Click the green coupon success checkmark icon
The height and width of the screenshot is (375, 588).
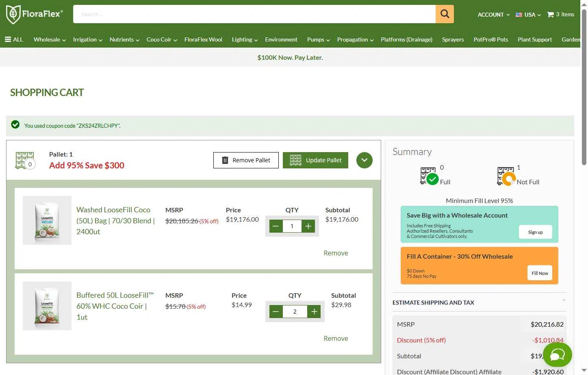pyautogui.click(x=15, y=124)
